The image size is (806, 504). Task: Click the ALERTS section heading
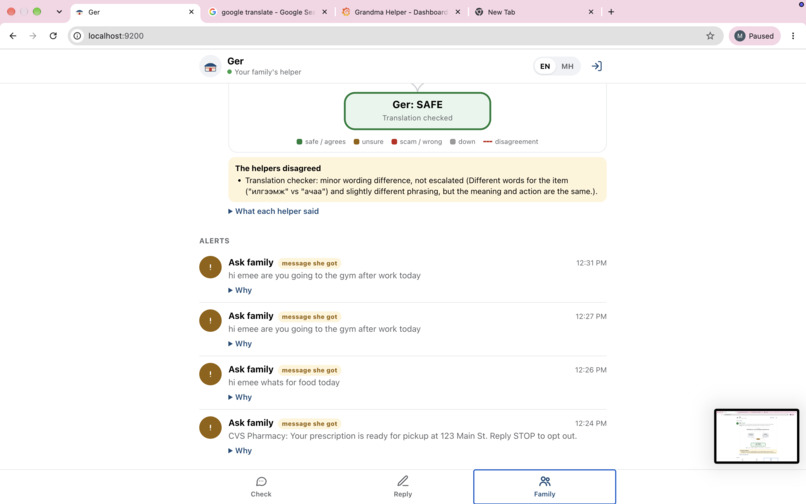click(214, 241)
